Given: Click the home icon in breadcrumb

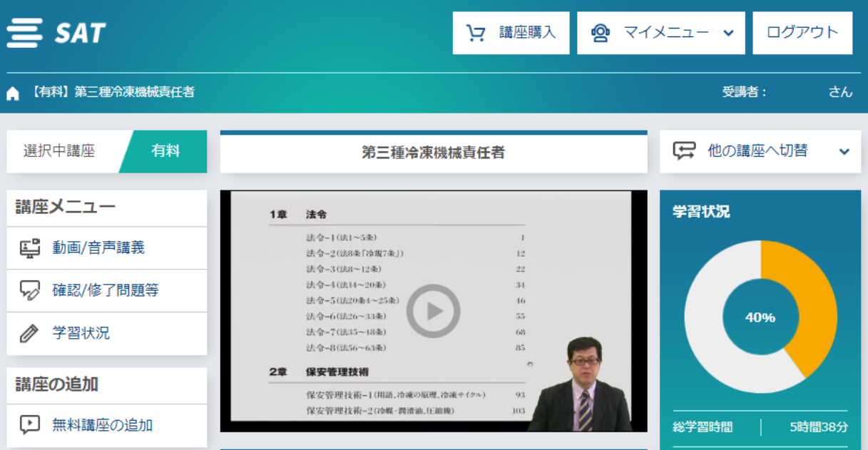Looking at the screenshot, I should coord(13,93).
